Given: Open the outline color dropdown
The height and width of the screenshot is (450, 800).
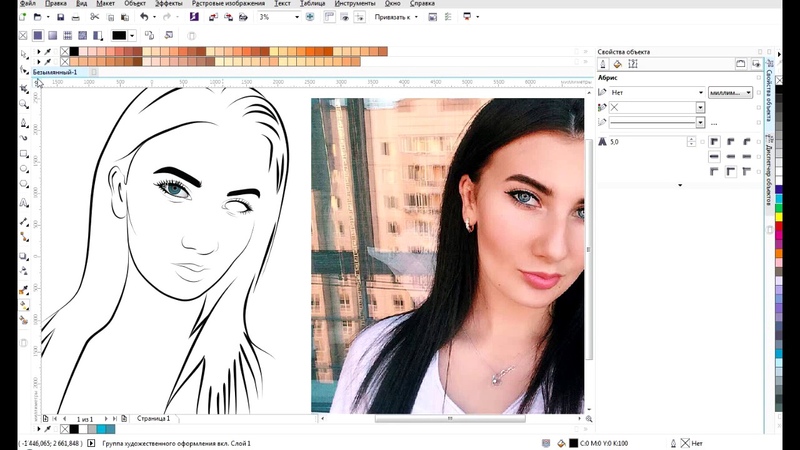Looking at the screenshot, I should (700, 107).
